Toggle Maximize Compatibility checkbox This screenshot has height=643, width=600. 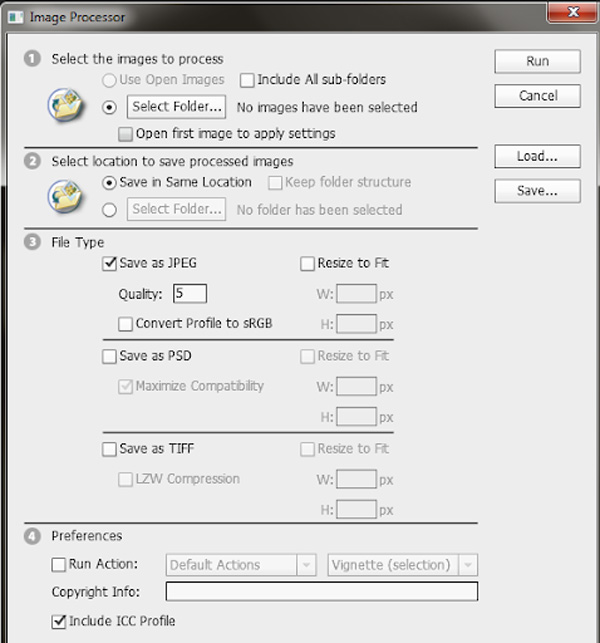point(125,387)
